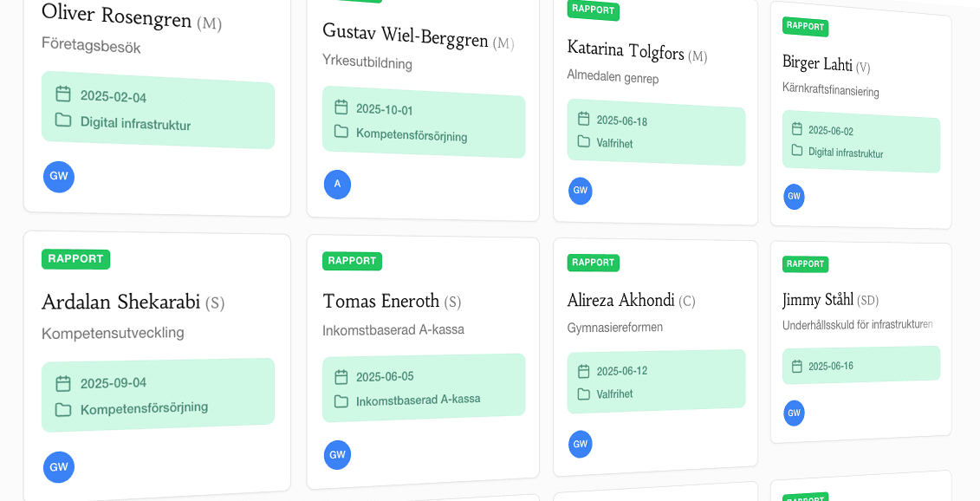Click the A avatar on Gustav Wiel-Berggren card
The width and height of the screenshot is (980, 501).
coord(337,185)
